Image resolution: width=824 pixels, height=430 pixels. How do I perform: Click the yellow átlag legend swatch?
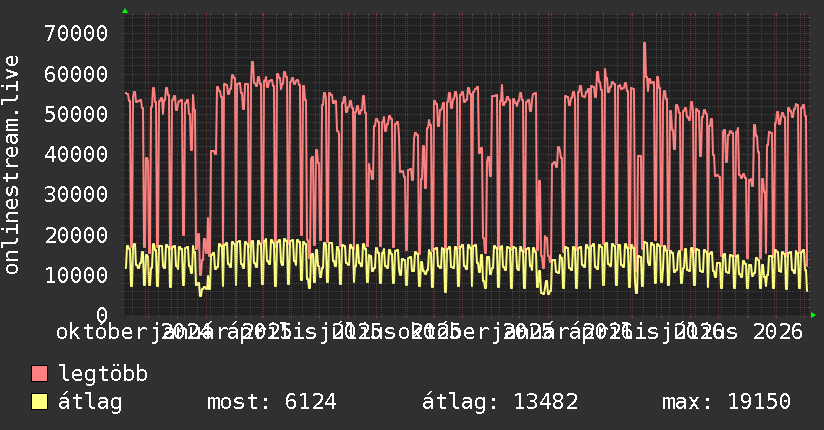39,402
